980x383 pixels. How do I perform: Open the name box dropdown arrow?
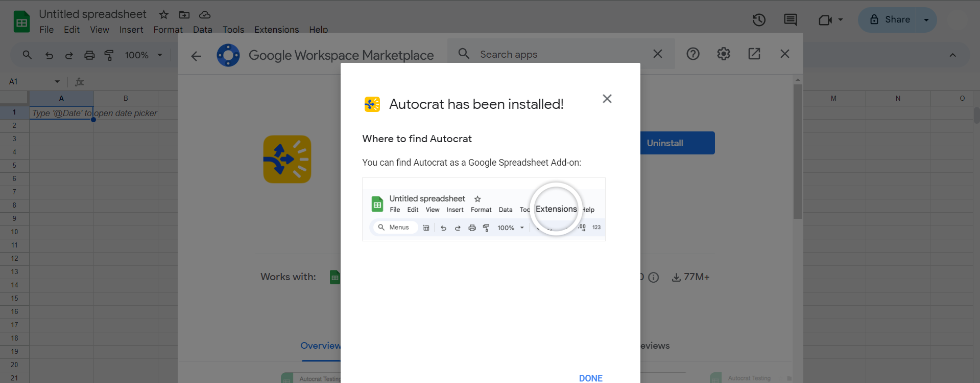[57, 82]
